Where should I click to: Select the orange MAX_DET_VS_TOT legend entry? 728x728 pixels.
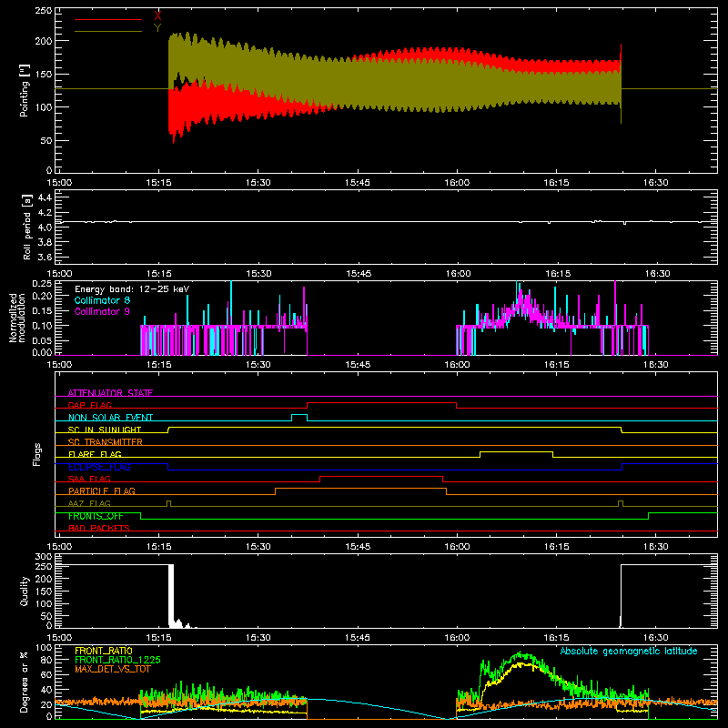(x=111, y=668)
